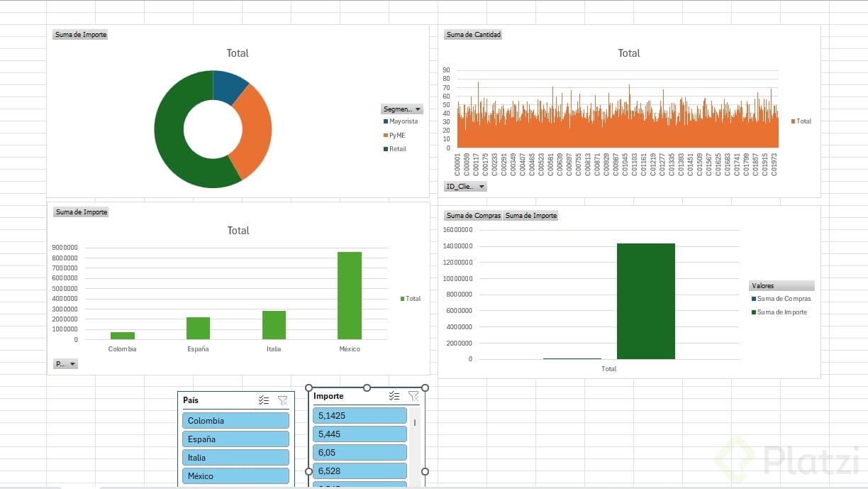Toggle multi-select in the País slicer
The image size is (868, 489).
click(264, 400)
